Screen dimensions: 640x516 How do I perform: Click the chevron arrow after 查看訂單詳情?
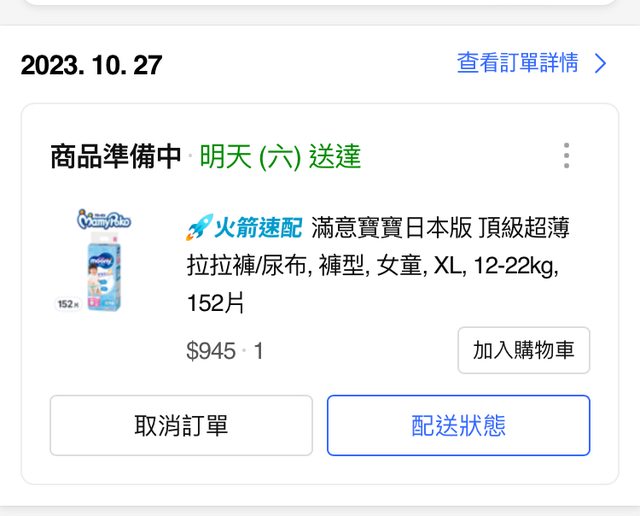point(600,64)
